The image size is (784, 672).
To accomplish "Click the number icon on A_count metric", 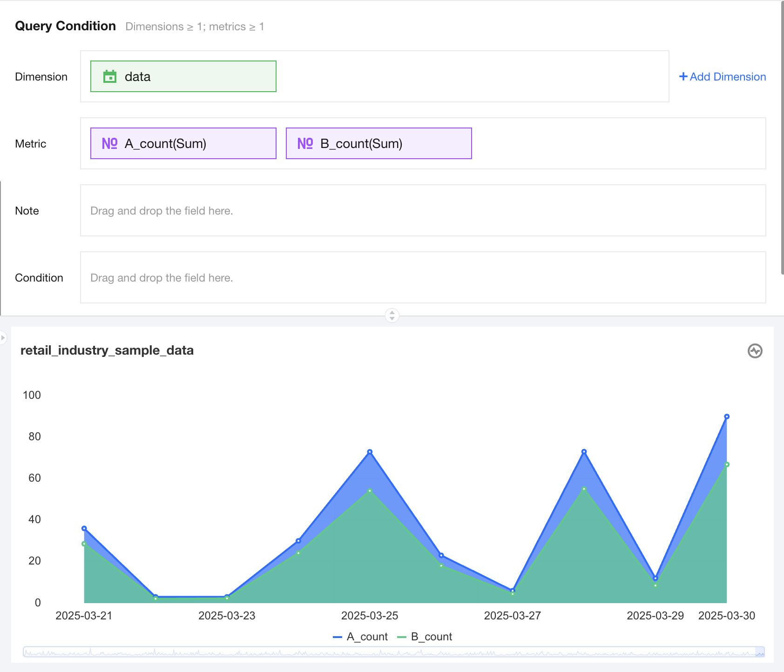I will pos(109,143).
